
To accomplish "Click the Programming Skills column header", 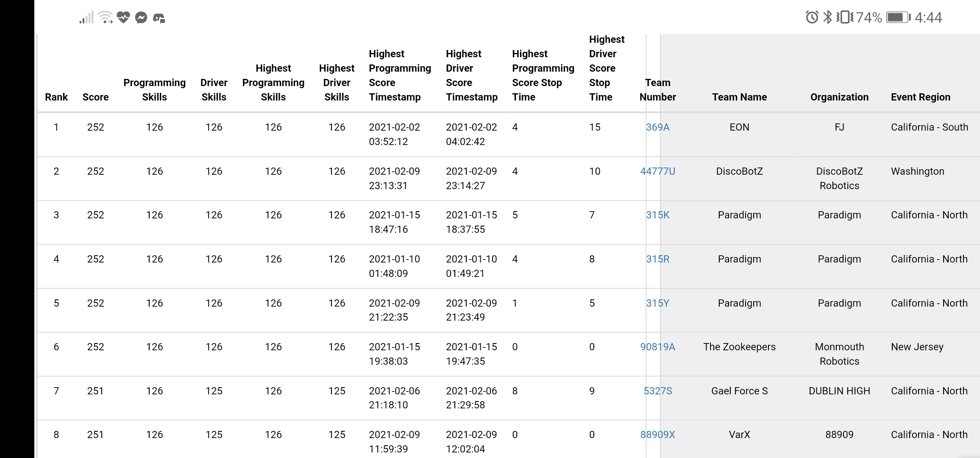I will [x=154, y=90].
